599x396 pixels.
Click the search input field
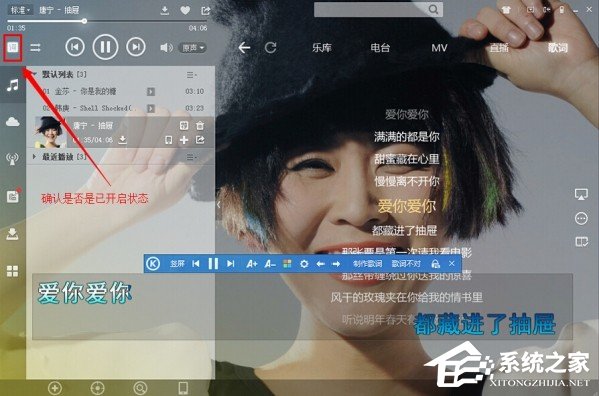click(370, 9)
